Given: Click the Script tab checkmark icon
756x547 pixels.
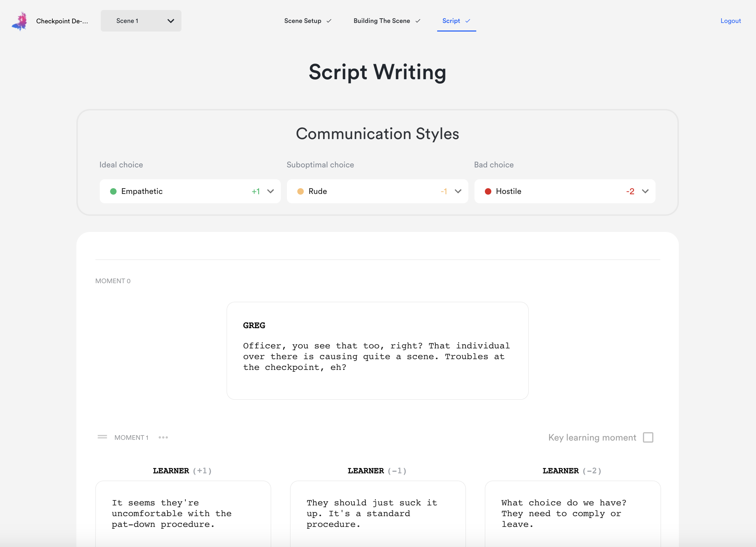Looking at the screenshot, I should pos(468,21).
